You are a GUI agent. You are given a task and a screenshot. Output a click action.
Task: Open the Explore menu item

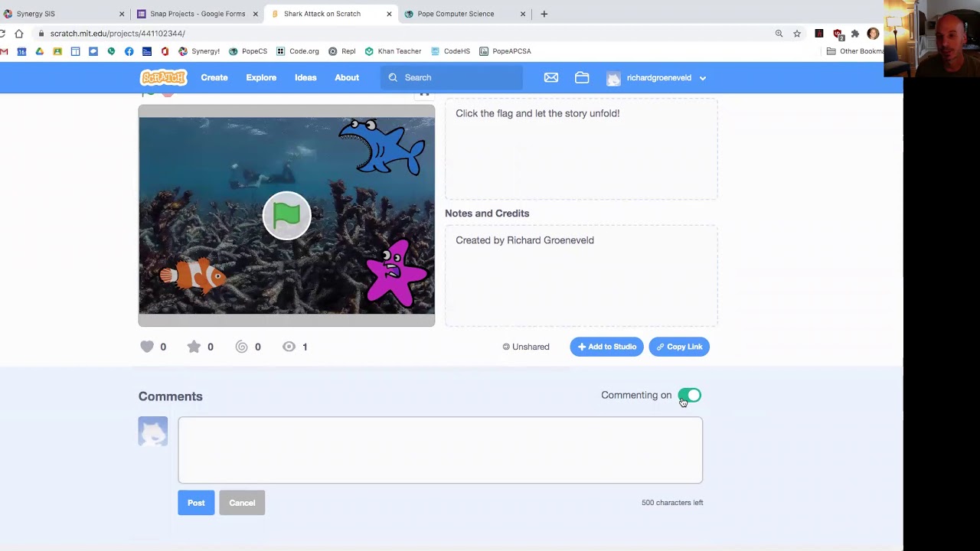pyautogui.click(x=261, y=77)
